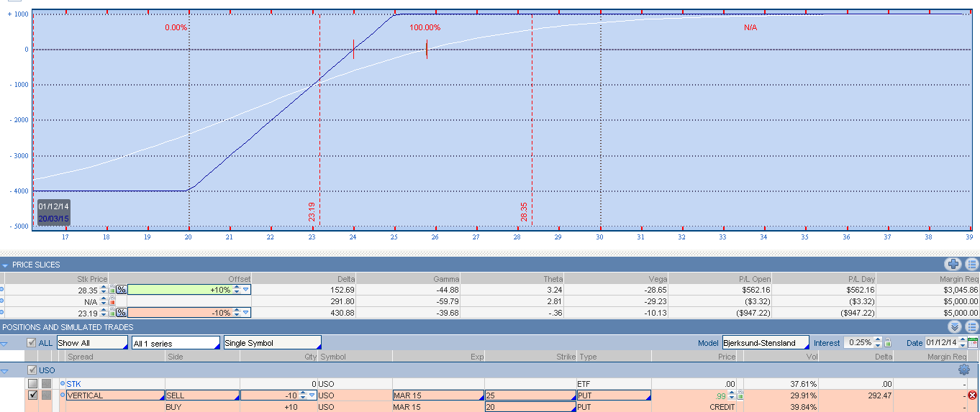Screen dimensions: 980x412
Task: Toggle percent mode on the 28.35 slice
Action: coord(122,289)
